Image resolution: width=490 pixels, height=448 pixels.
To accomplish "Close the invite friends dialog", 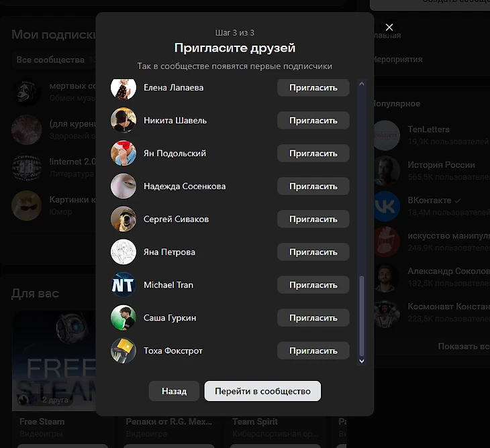I will (x=389, y=27).
